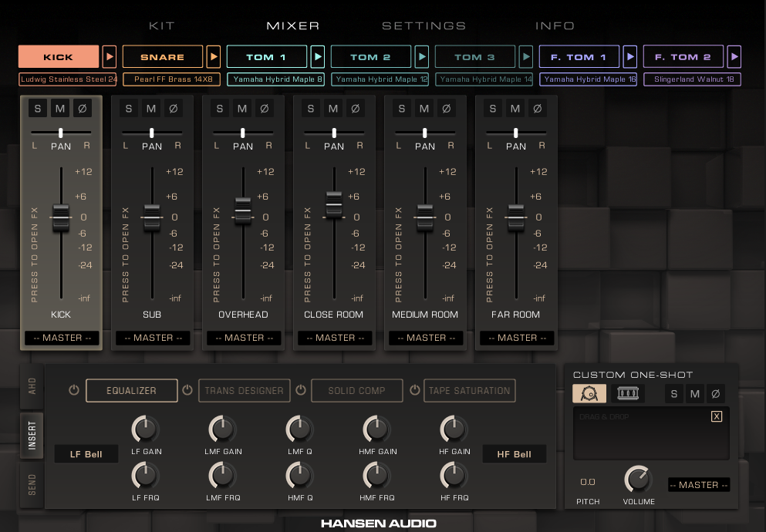Click the HF Bell filter type button
Screen dimensions: 766x532
click(514, 454)
